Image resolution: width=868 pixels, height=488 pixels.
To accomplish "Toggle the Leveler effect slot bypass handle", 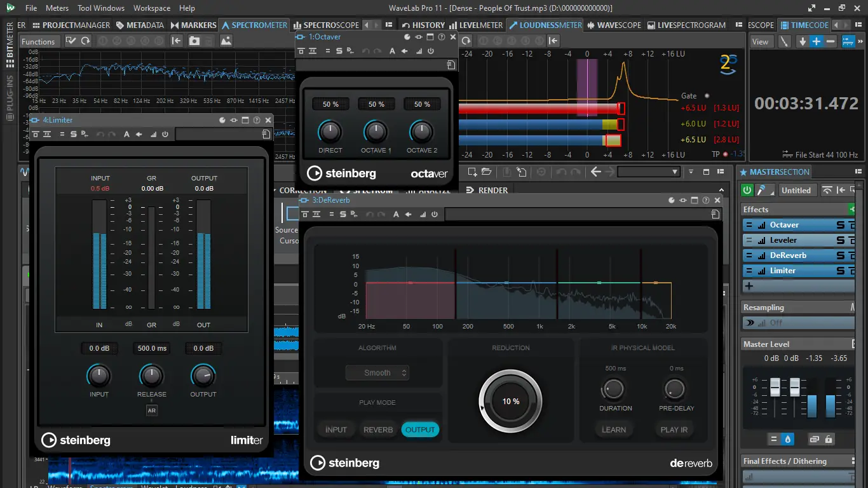I will tap(749, 240).
